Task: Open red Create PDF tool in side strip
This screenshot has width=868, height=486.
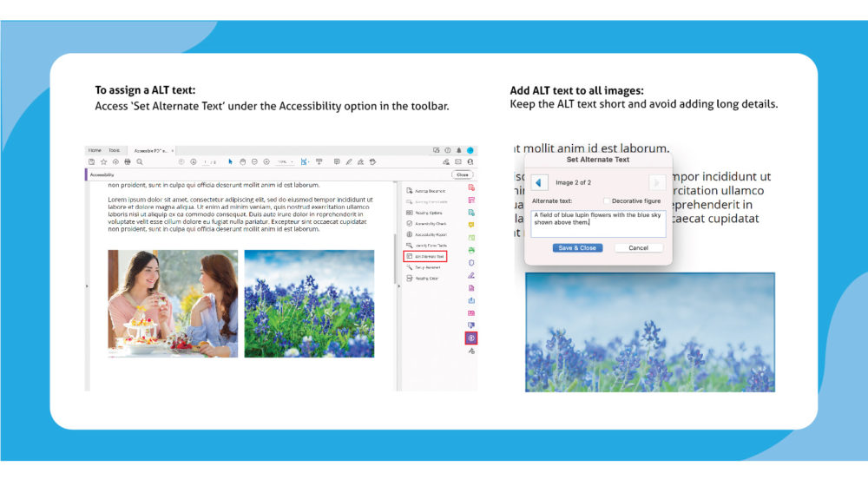Action: (x=471, y=187)
